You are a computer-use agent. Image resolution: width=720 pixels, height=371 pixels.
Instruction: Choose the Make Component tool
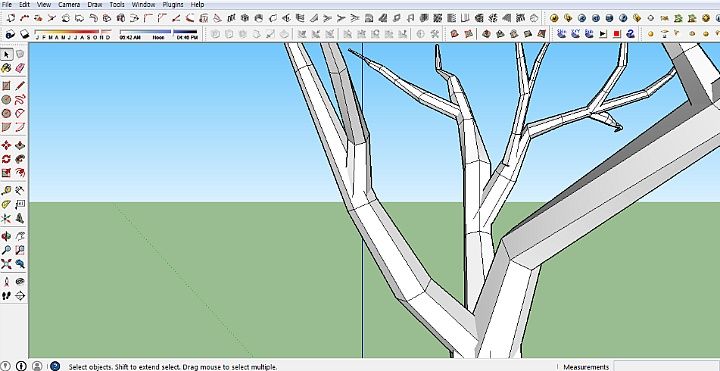point(20,55)
